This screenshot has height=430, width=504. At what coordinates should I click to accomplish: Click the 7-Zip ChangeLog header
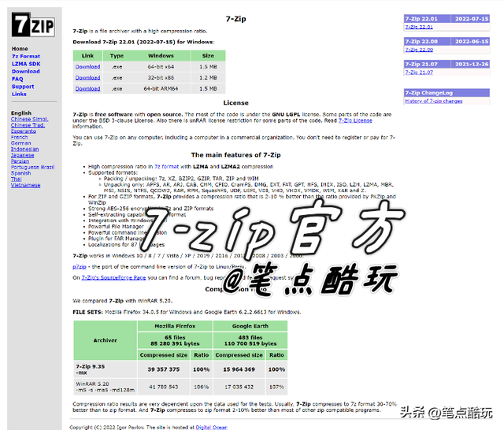(447, 93)
